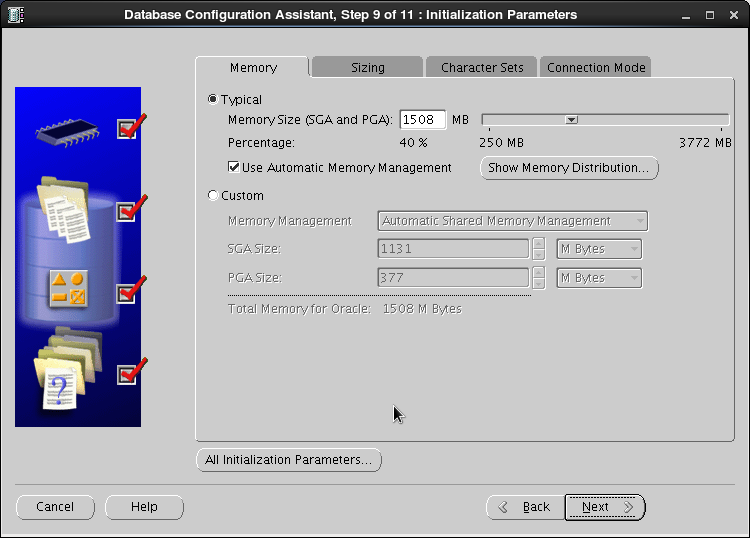The height and width of the screenshot is (538, 750).
Task: Proceed with the Next button
Action: pyautogui.click(x=605, y=507)
